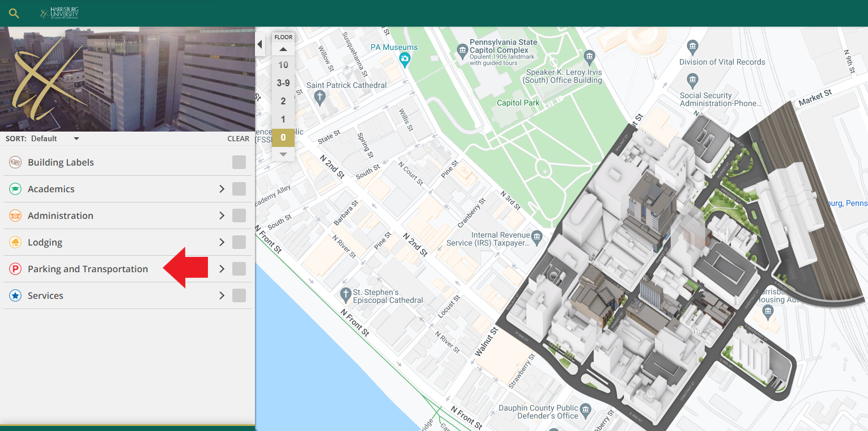Toggle the Administration checkbox
This screenshot has height=431, width=868.
coord(239,216)
